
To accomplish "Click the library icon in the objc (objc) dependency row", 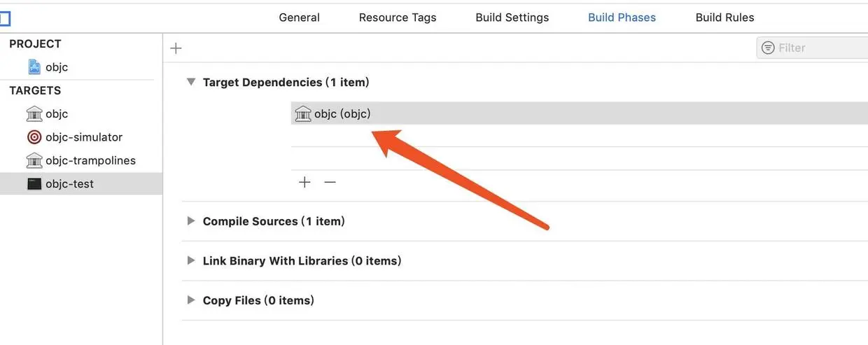I will (x=303, y=113).
